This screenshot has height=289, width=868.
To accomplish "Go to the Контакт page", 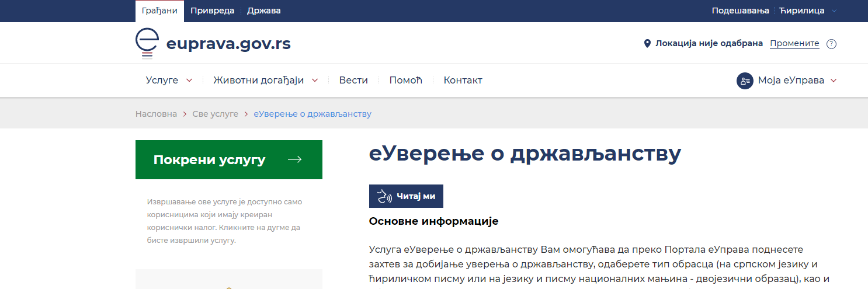I will click(463, 81).
